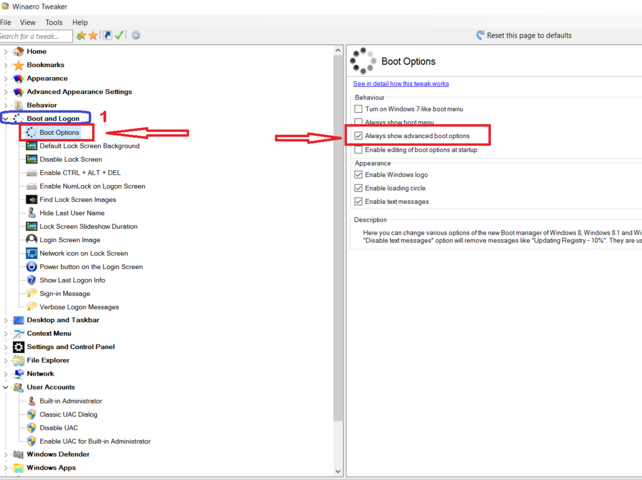Click the manage bookmarks star toolbar icon
Image resolution: width=642 pixels, height=480 pixels.
[93, 36]
